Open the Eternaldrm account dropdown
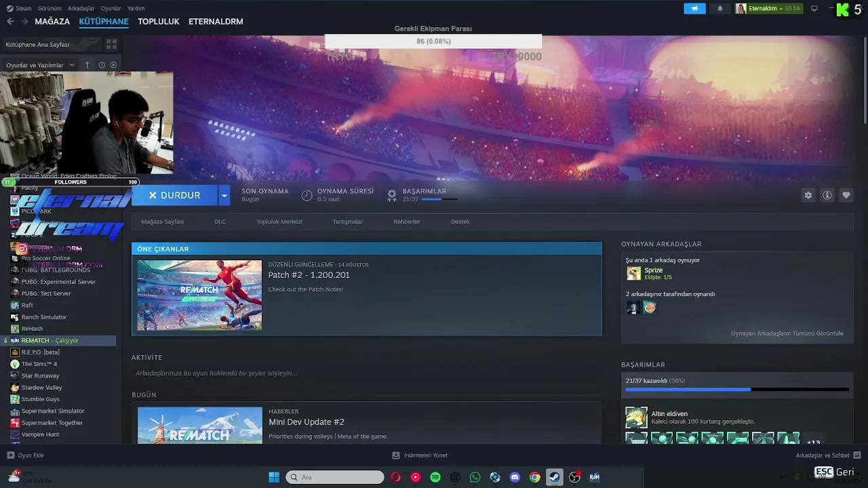 pyautogui.click(x=768, y=9)
